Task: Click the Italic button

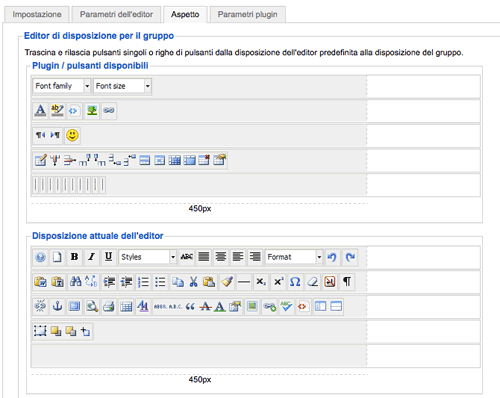Action: tap(91, 257)
